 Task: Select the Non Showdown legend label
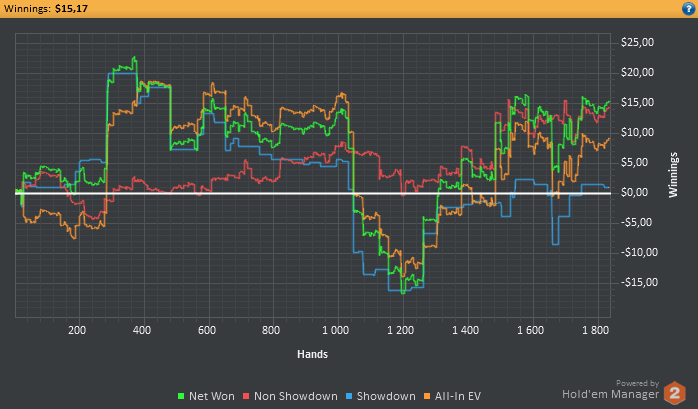point(296,396)
